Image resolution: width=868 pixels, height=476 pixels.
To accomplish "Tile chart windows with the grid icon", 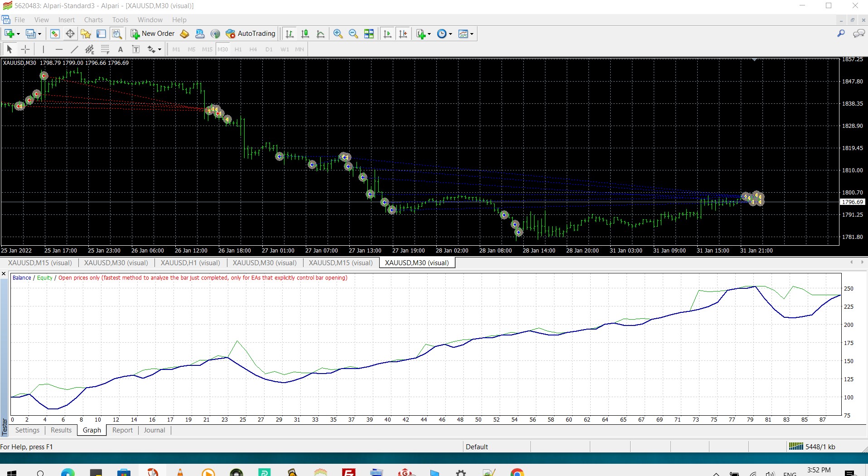I will [x=369, y=34].
